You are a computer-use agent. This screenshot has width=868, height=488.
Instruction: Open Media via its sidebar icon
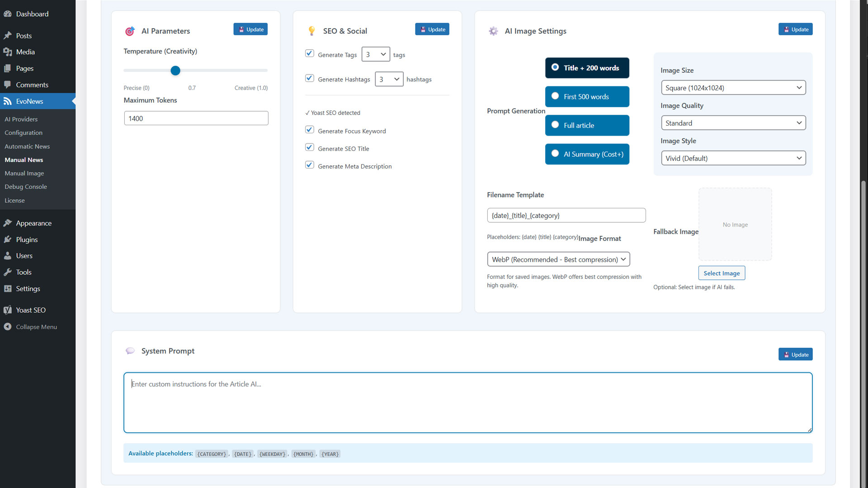point(8,52)
